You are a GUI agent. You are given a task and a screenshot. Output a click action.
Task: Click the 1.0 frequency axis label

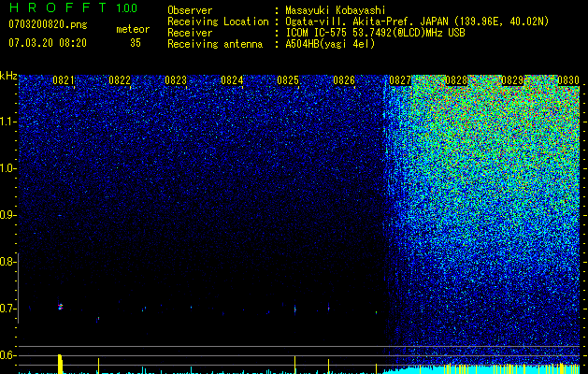click(7, 168)
